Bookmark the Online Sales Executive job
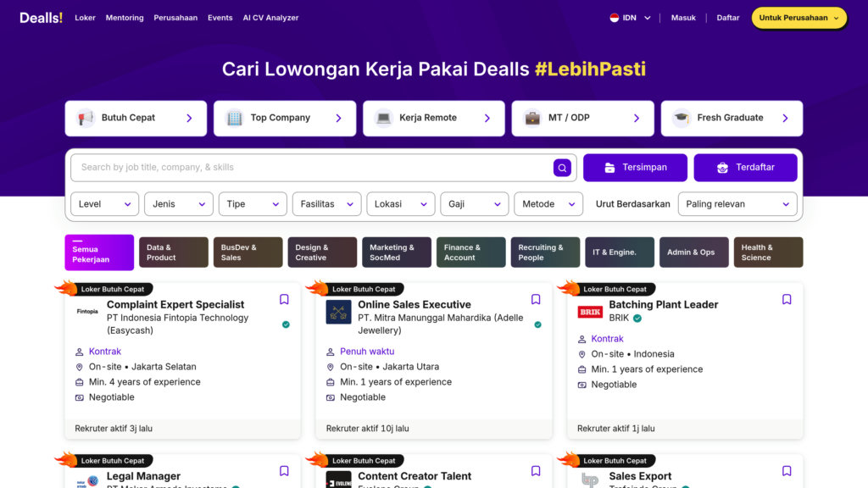The width and height of the screenshot is (868, 488). pos(536,299)
